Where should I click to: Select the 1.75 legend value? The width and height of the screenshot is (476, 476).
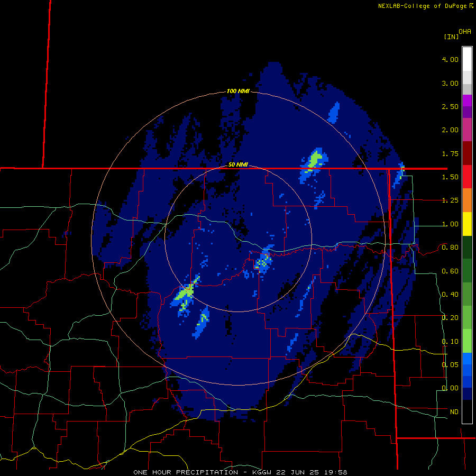click(x=450, y=153)
